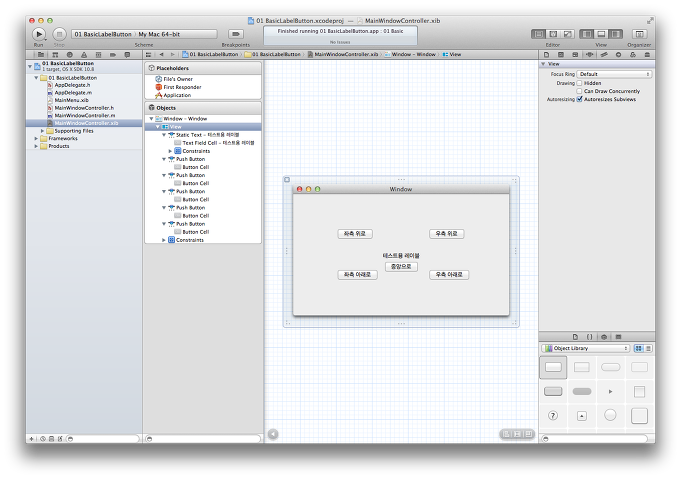Viewport: 681px width, 479px height.
Task: Switch library to list view
Action: pyautogui.click(x=648, y=348)
